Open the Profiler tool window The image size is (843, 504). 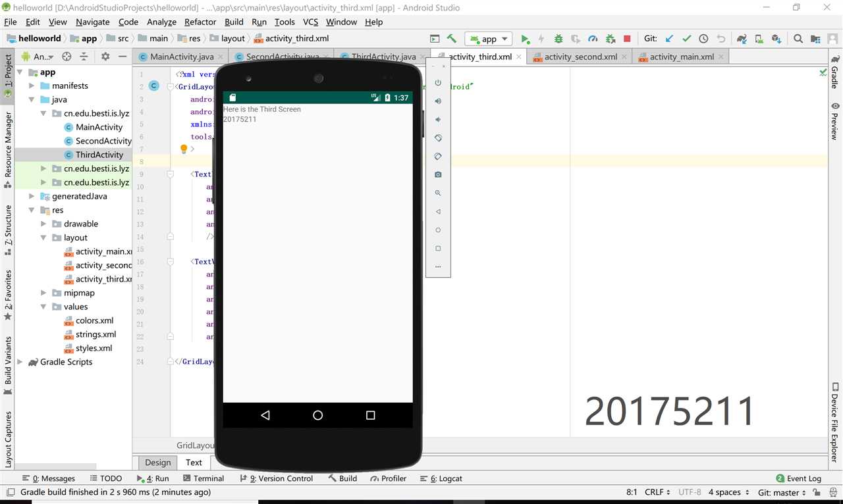tap(388, 478)
